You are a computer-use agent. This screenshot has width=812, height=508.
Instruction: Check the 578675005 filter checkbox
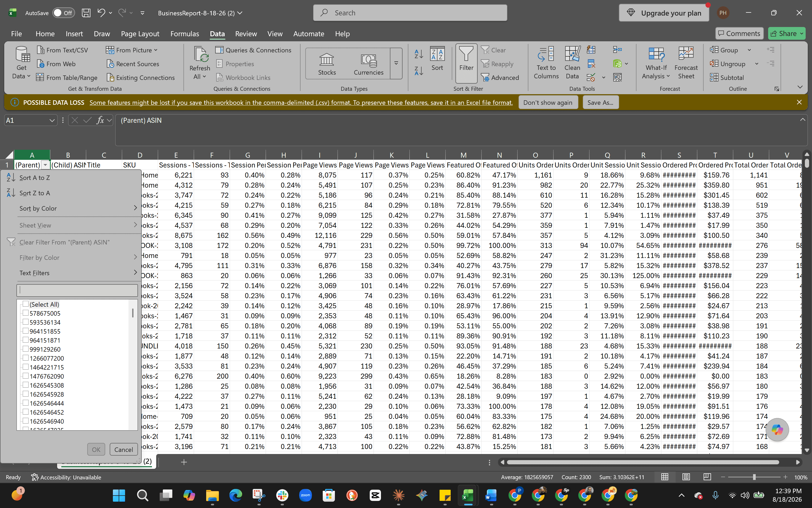(25, 313)
